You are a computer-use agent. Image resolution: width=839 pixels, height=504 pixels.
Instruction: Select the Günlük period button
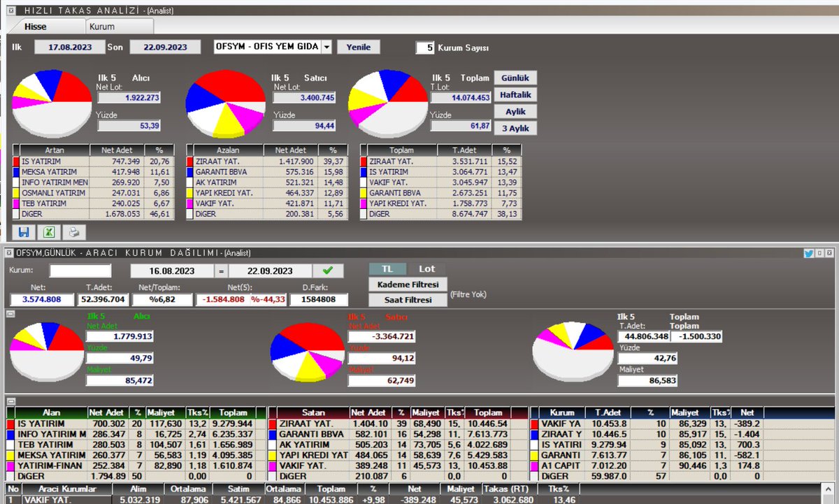click(x=515, y=78)
